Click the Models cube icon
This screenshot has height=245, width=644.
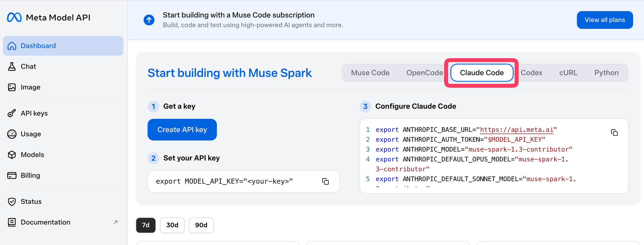point(12,155)
